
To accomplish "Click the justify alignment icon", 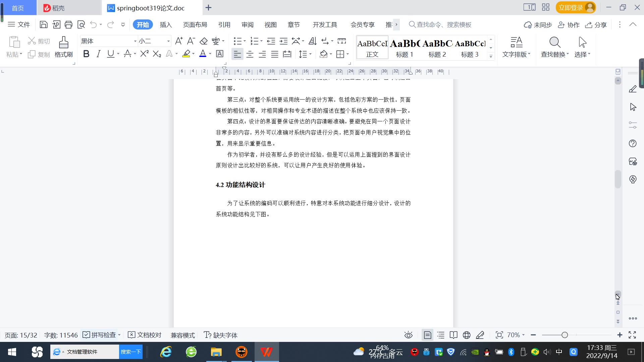I will point(275,54).
